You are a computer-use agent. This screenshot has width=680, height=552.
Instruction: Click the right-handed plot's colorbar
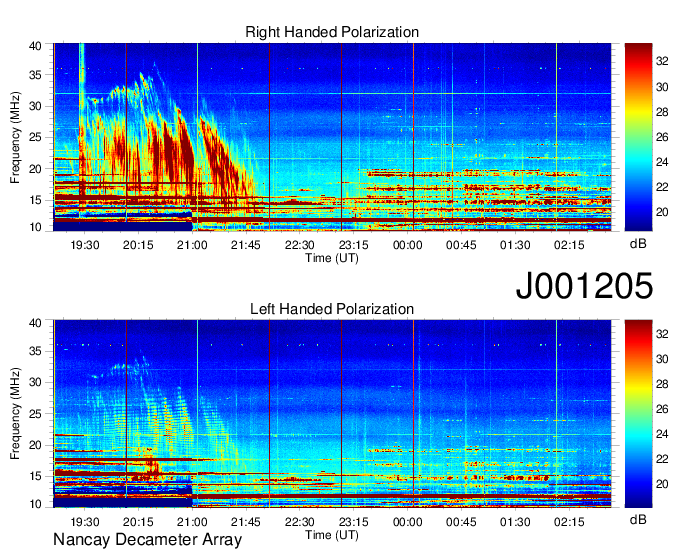coord(638,137)
